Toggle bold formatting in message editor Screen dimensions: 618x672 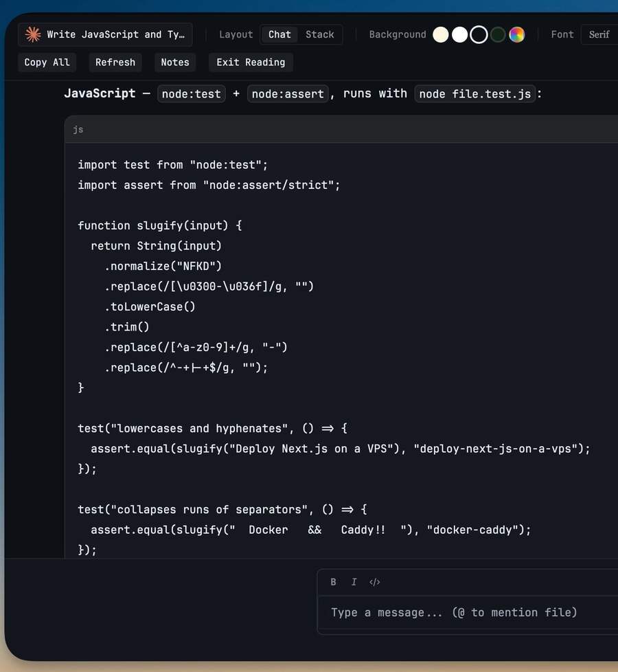tap(333, 581)
